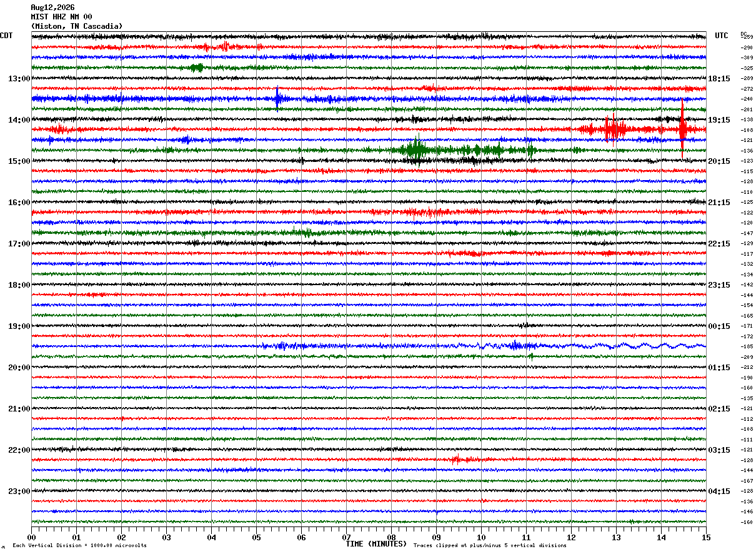
Task: Select the 00:15 UTC time label
Action: 719,326
